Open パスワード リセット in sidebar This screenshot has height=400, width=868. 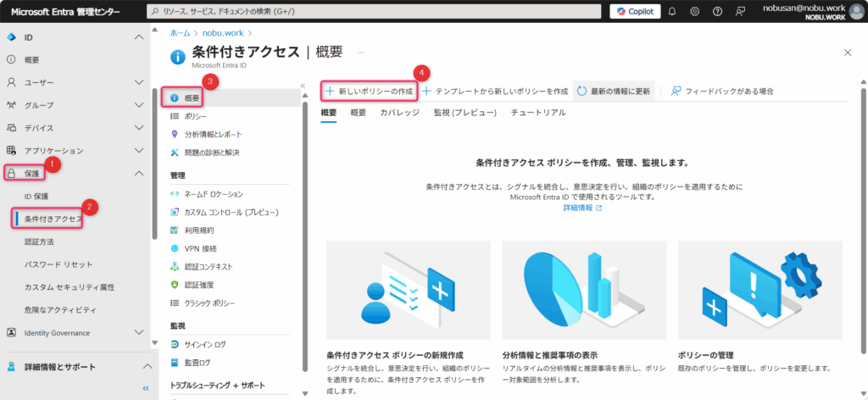coord(58,264)
